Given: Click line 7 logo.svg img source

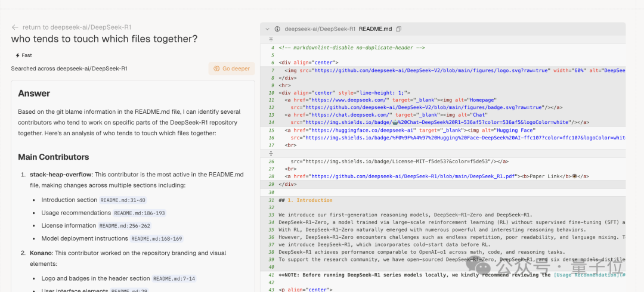Looking at the screenshot, I should point(454,70).
